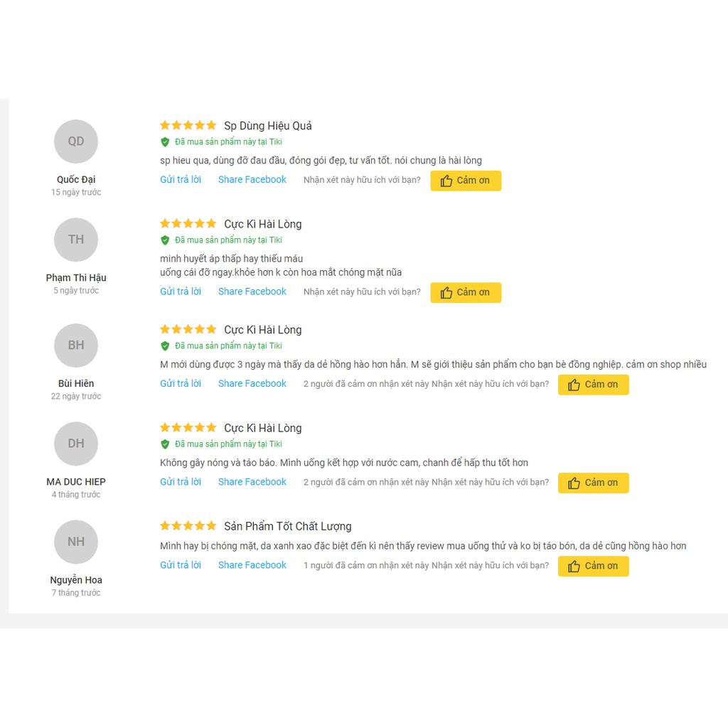Open Gửi trả lời under Bùi Hiên's review

pos(181,383)
